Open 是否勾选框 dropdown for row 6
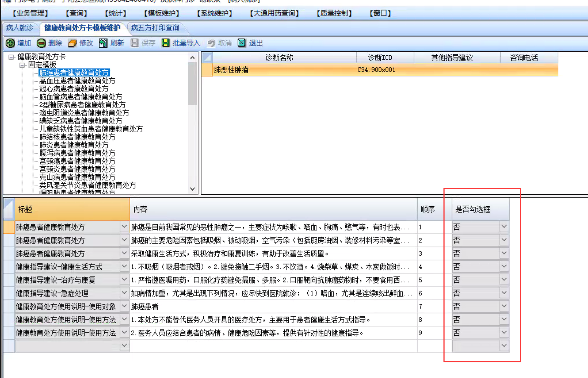588x378 pixels. pos(504,293)
